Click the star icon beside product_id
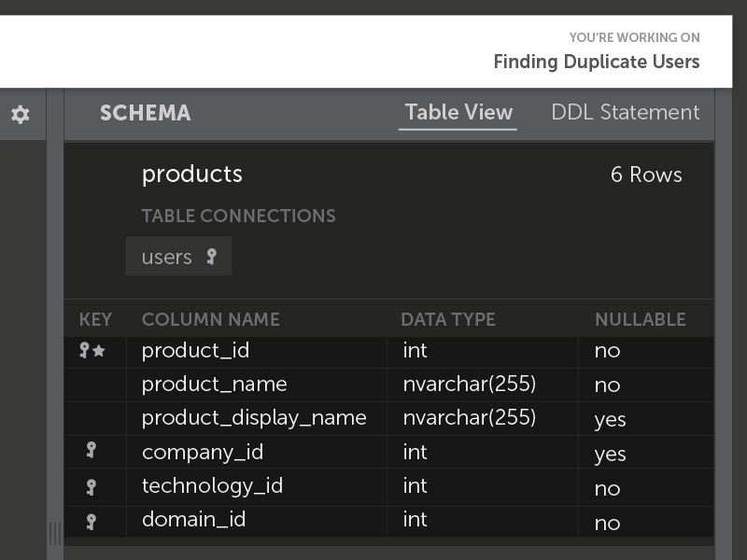Screen dimensions: 747x560 click(x=99, y=351)
